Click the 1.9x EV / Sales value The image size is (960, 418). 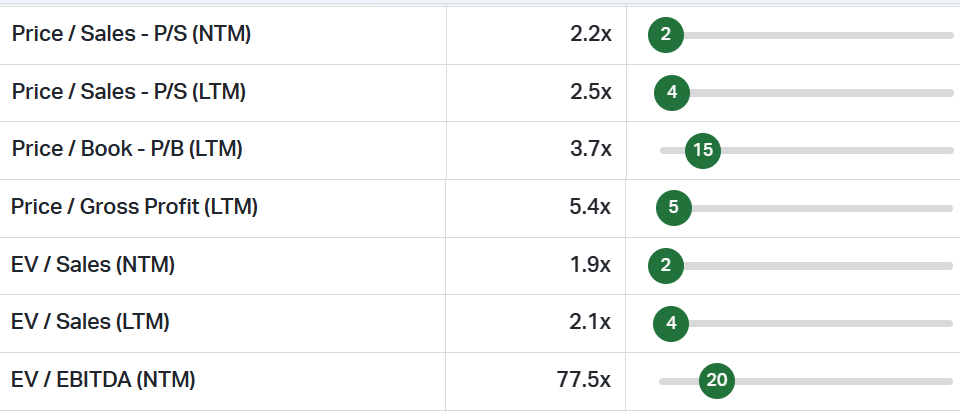click(590, 266)
